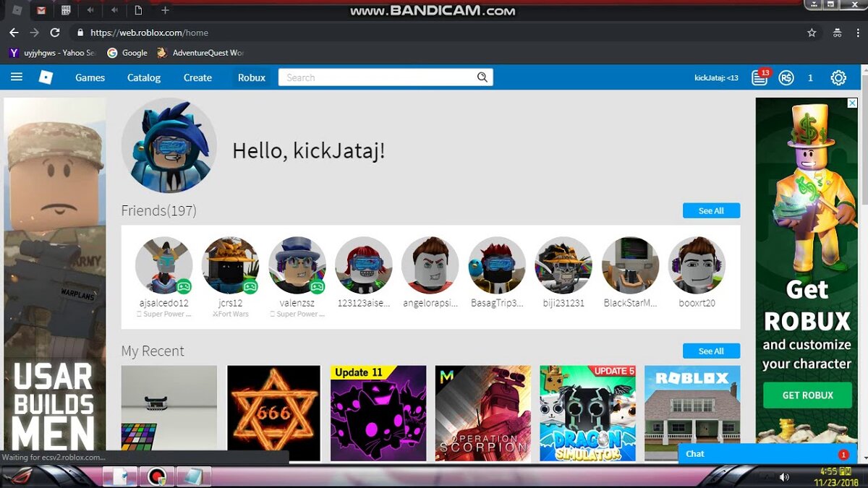Viewport: 868px width, 488px height.
Task: Click See All next to My Recent
Action: click(711, 351)
